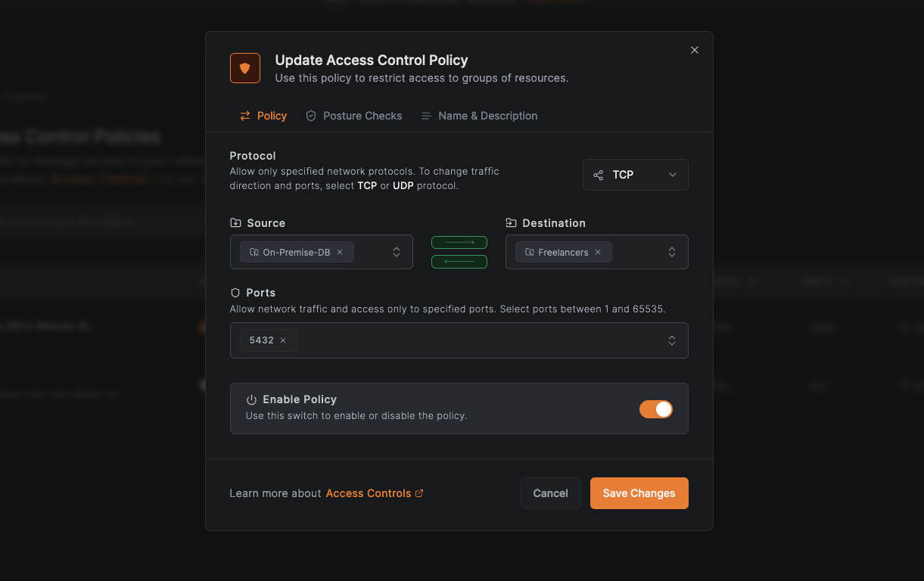Screen dimensions: 924x581
Task: Remove port 5432 from the policy
Action: tap(285, 340)
